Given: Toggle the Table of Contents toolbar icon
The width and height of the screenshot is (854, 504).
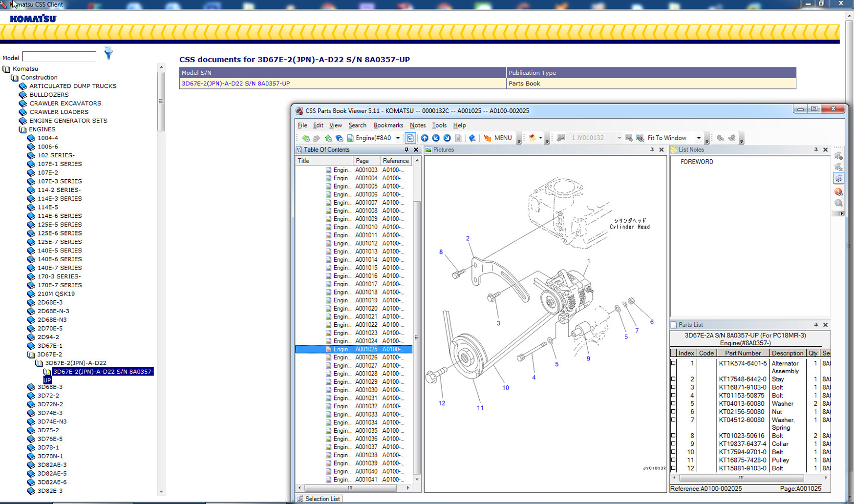Looking at the screenshot, I should (410, 138).
